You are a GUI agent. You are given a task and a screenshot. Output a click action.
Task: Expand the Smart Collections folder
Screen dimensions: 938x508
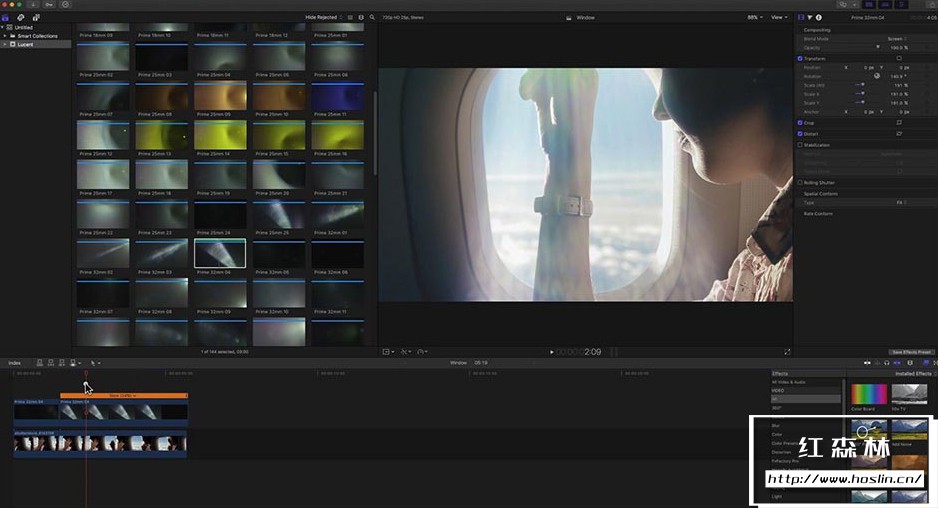click(5, 36)
